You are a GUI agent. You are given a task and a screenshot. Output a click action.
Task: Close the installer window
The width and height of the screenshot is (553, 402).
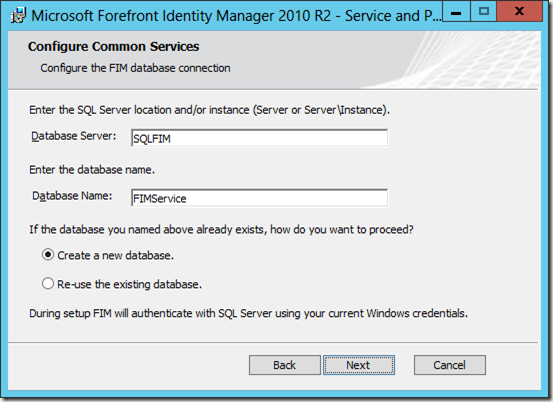tap(519, 12)
